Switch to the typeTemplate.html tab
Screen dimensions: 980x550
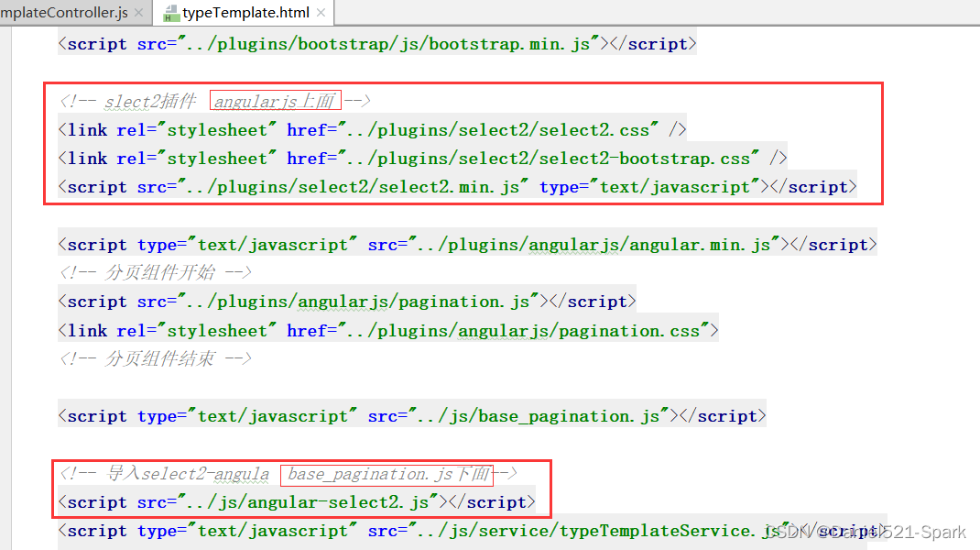[x=245, y=13]
